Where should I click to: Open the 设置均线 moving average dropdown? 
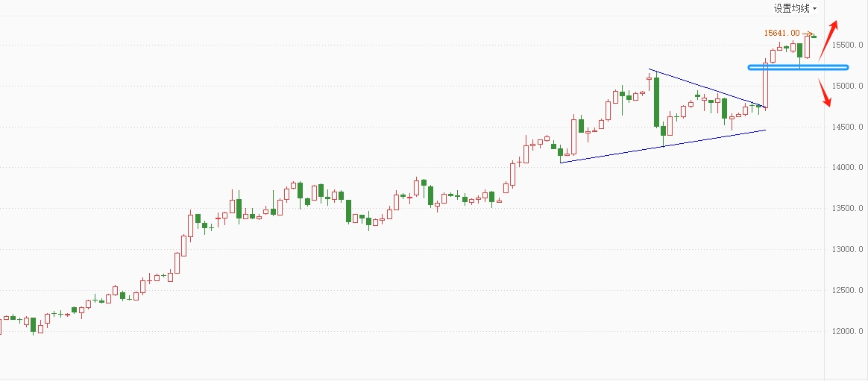click(x=794, y=9)
